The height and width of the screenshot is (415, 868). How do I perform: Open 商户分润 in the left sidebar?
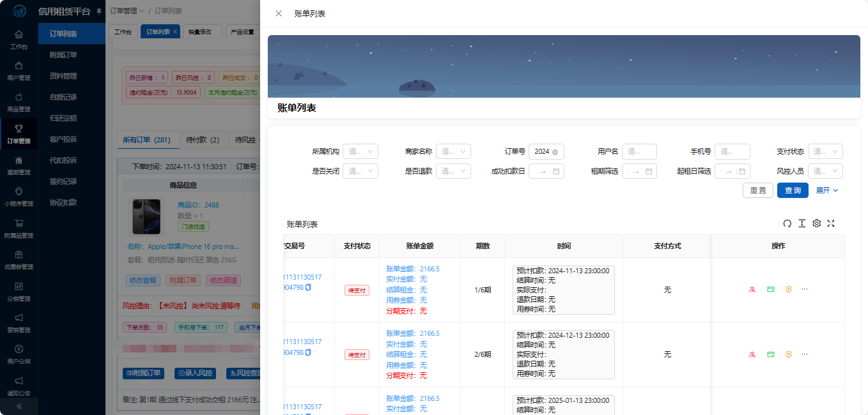point(19,354)
